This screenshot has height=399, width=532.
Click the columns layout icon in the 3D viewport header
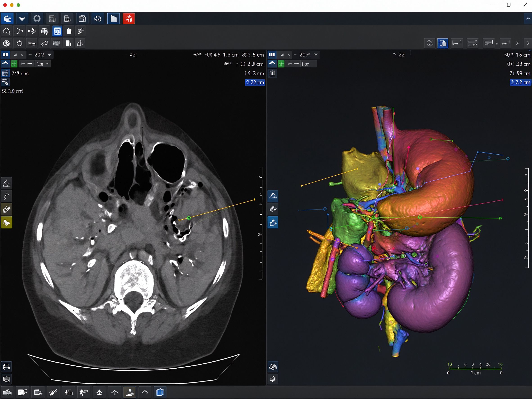272,55
